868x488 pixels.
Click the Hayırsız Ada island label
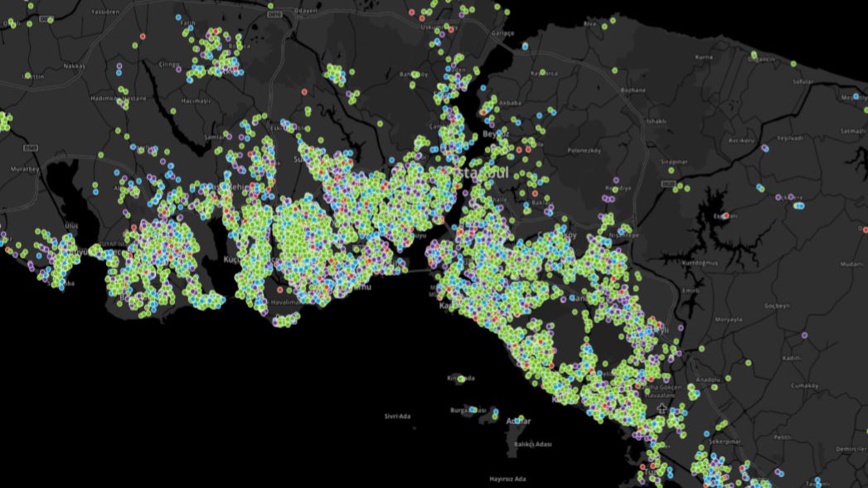pyautogui.click(x=507, y=479)
